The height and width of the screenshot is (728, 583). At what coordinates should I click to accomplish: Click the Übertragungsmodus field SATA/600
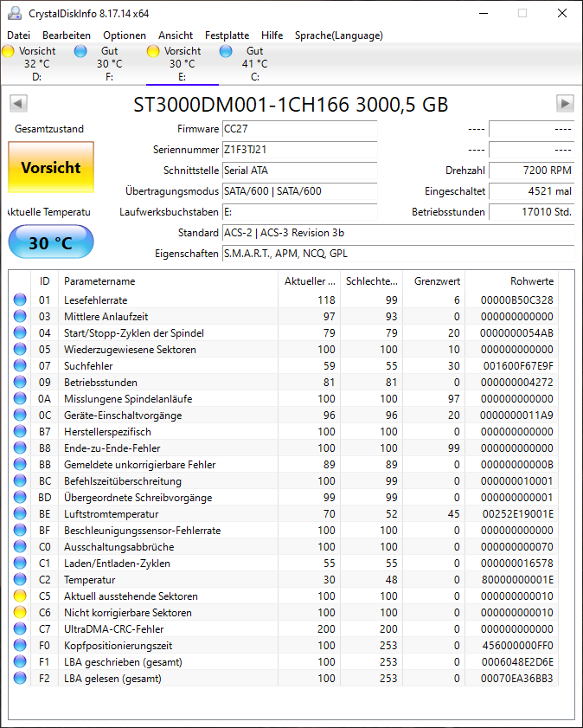tap(299, 191)
